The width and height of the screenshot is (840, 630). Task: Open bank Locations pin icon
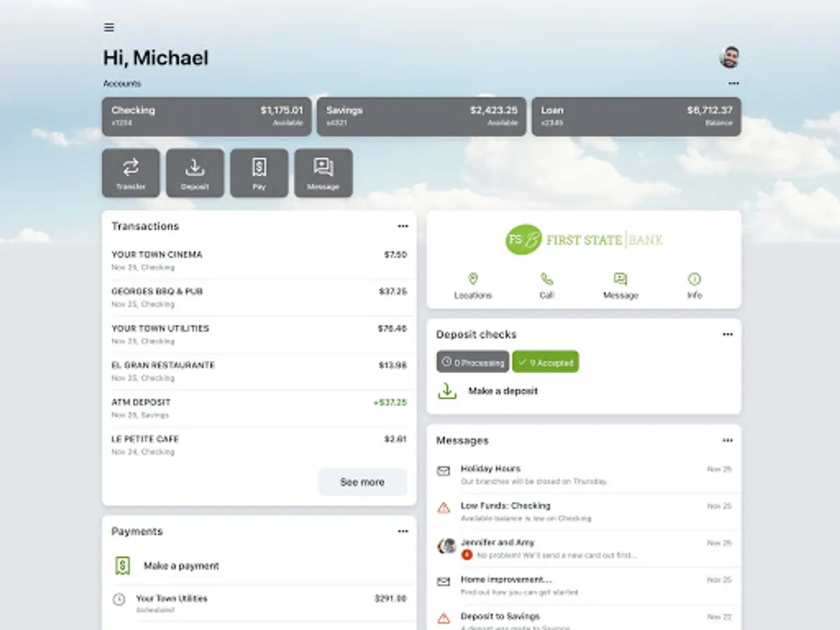pyautogui.click(x=472, y=279)
